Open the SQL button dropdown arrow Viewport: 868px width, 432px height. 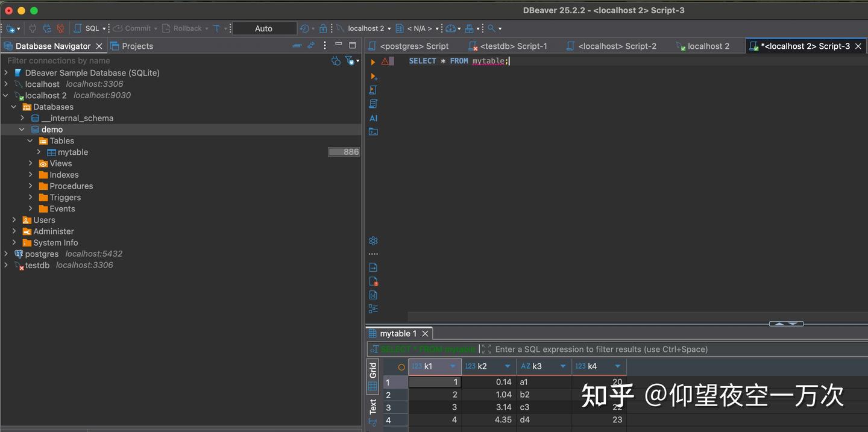[x=104, y=28]
